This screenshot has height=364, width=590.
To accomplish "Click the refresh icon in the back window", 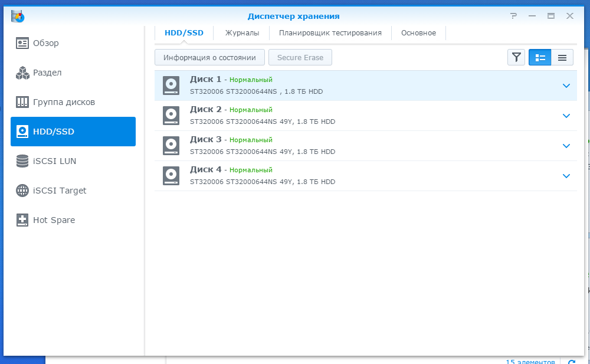I will [572, 362].
